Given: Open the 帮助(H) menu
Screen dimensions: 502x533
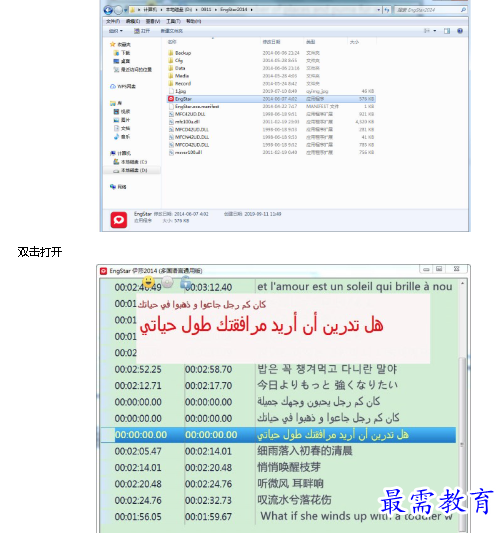Looking at the screenshot, I should click(193, 21).
